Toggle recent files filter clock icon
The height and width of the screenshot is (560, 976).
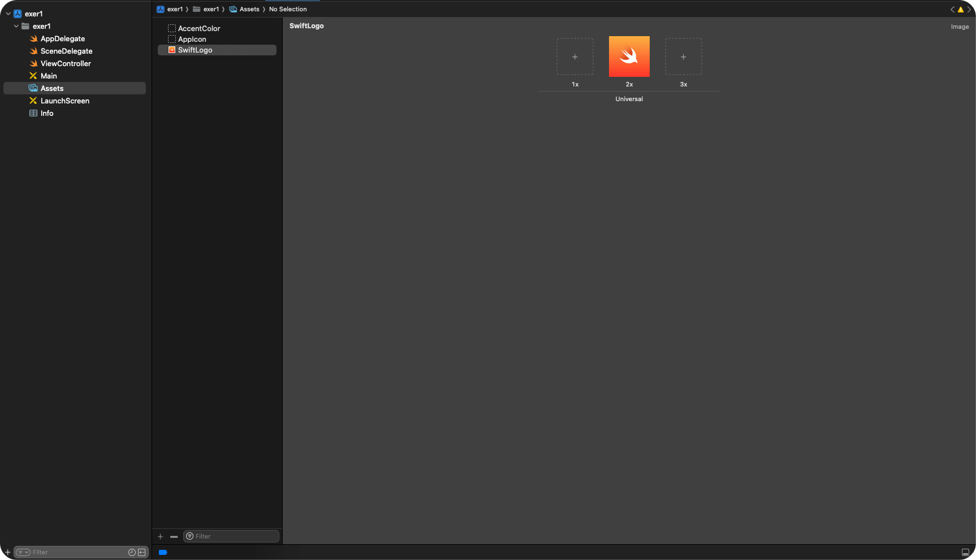[x=132, y=552]
